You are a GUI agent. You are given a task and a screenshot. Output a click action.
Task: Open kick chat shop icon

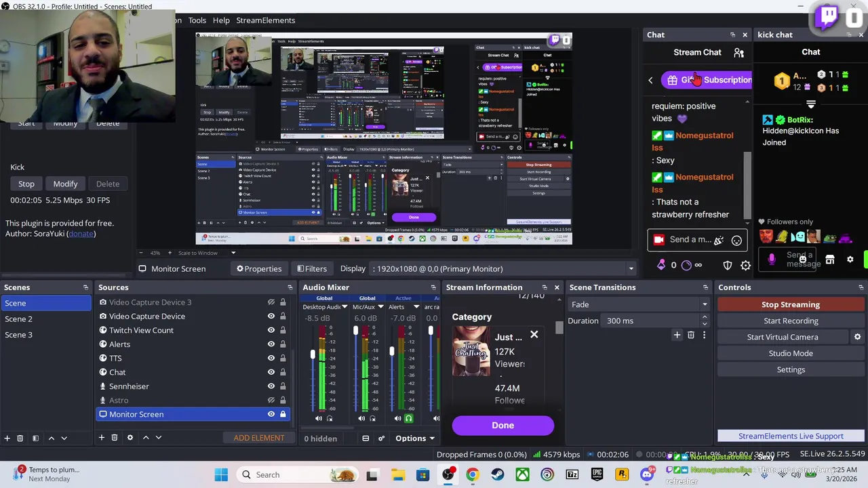point(829,260)
